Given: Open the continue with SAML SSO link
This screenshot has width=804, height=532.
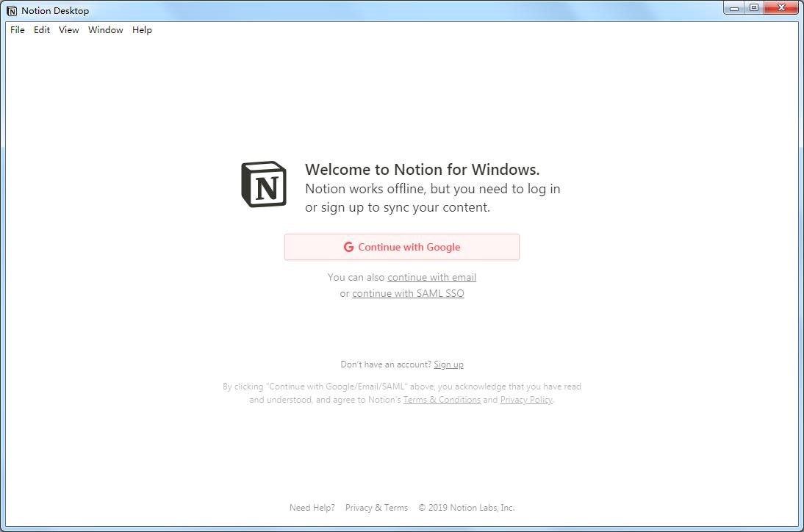Looking at the screenshot, I should coord(408,293).
